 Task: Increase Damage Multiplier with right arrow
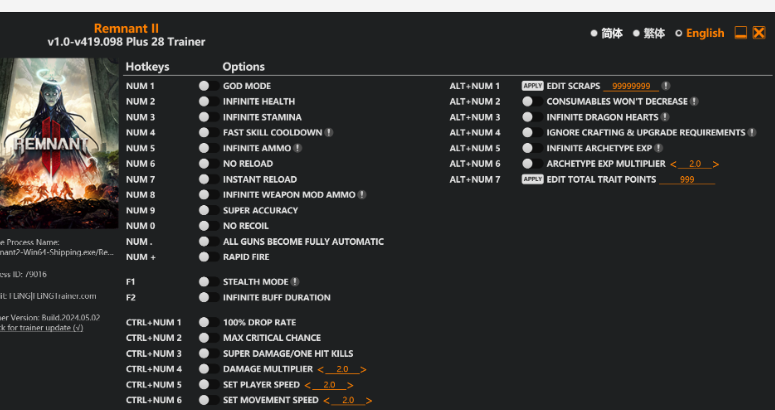(x=363, y=370)
